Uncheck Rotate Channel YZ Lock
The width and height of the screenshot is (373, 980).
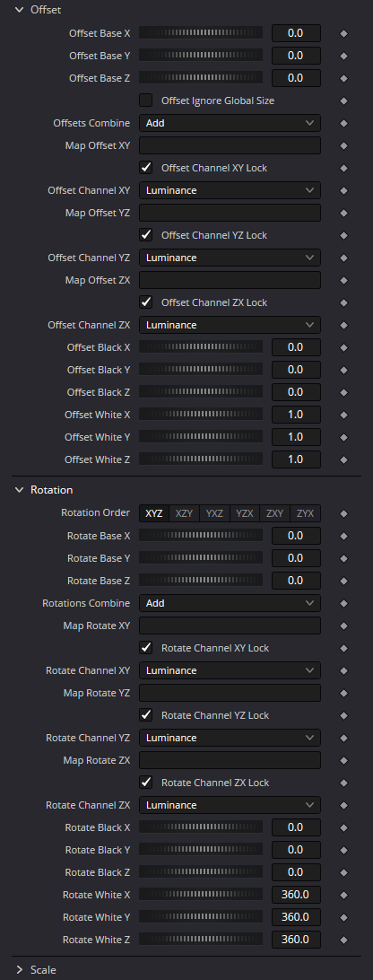145,715
